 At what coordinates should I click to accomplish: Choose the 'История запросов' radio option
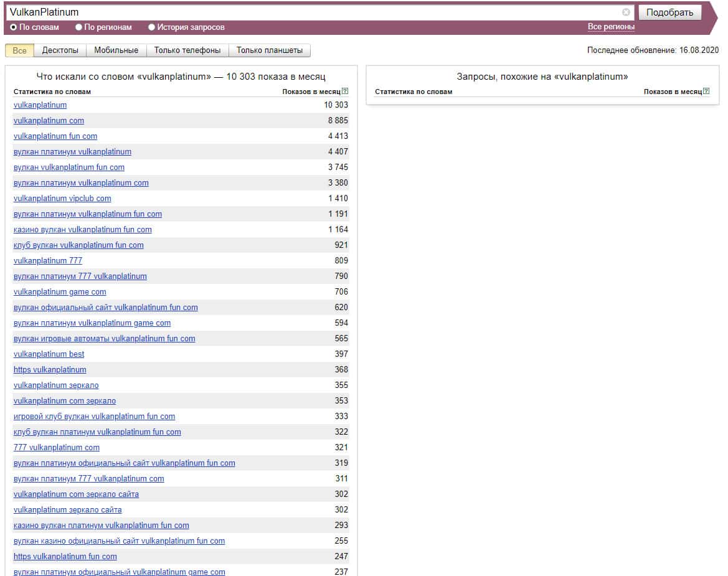[x=151, y=27]
